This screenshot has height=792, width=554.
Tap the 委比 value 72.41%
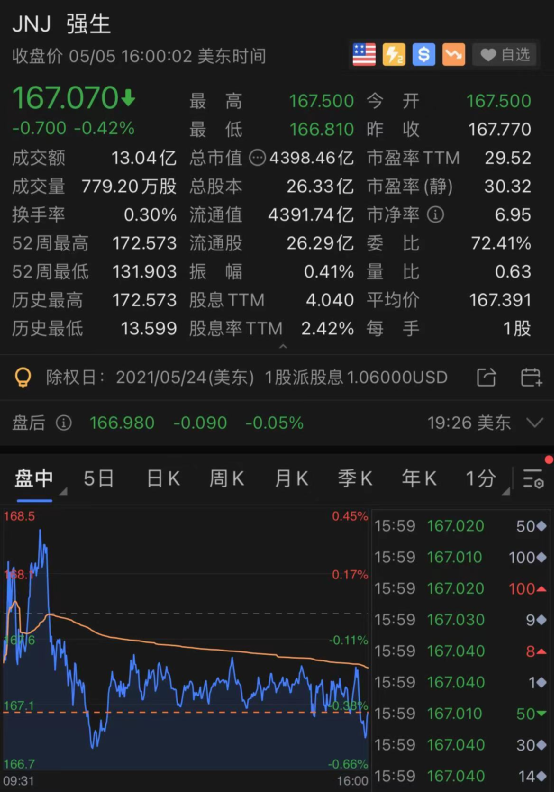(x=501, y=243)
